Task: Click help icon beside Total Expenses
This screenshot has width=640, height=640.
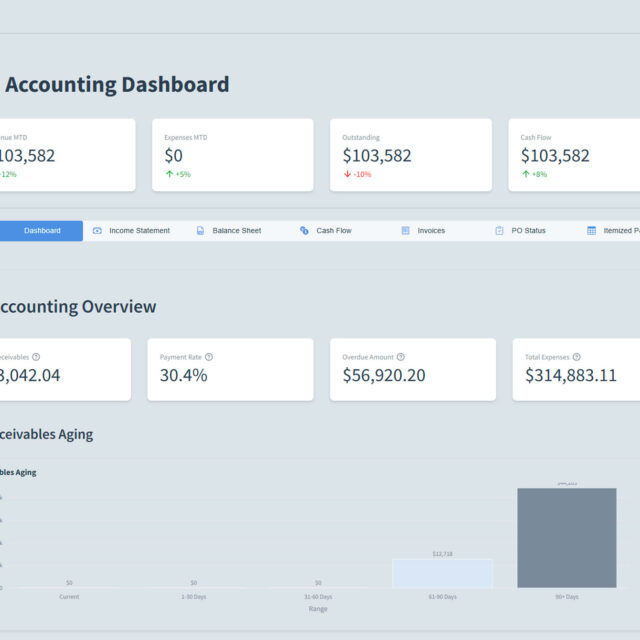Action: point(577,357)
